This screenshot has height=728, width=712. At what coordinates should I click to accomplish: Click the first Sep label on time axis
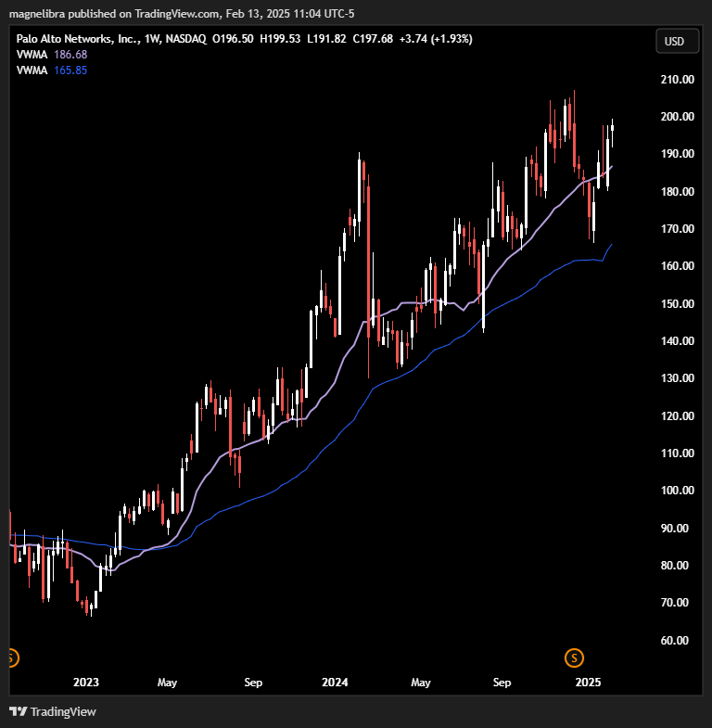tap(253, 683)
